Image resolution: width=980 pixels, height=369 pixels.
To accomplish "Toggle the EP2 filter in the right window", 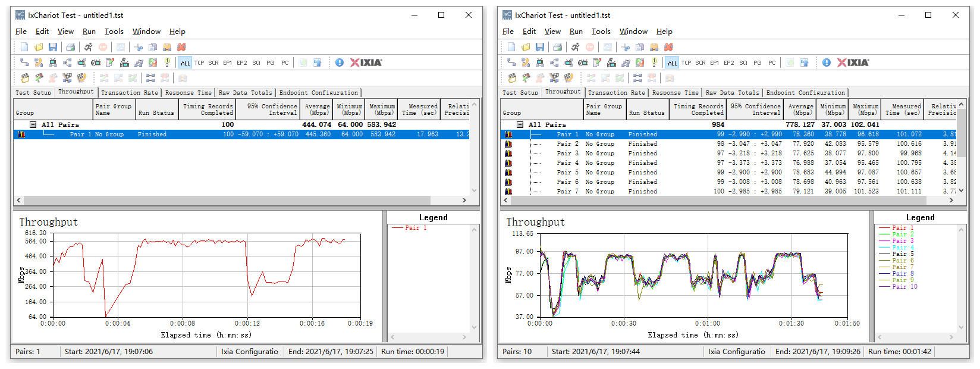I will 729,62.
